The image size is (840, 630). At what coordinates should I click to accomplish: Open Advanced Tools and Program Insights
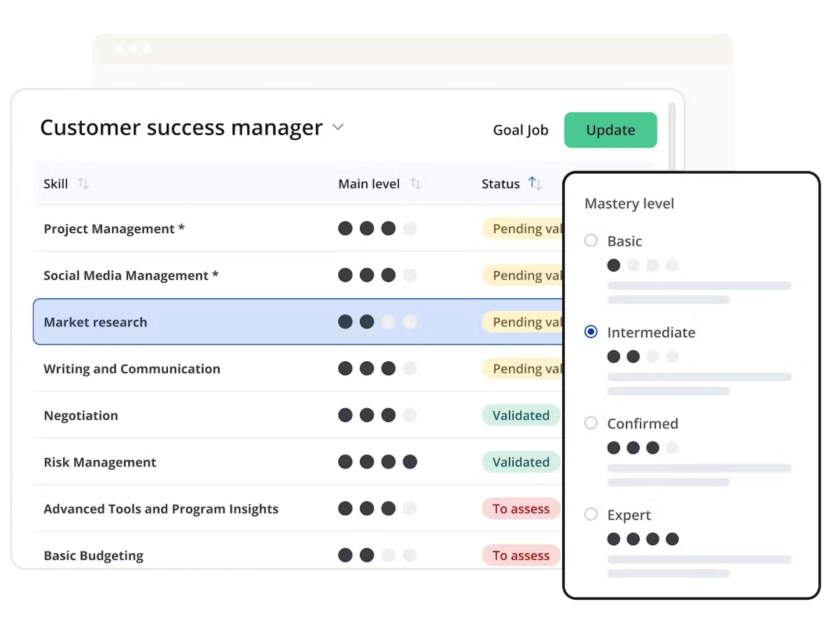pos(298,509)
